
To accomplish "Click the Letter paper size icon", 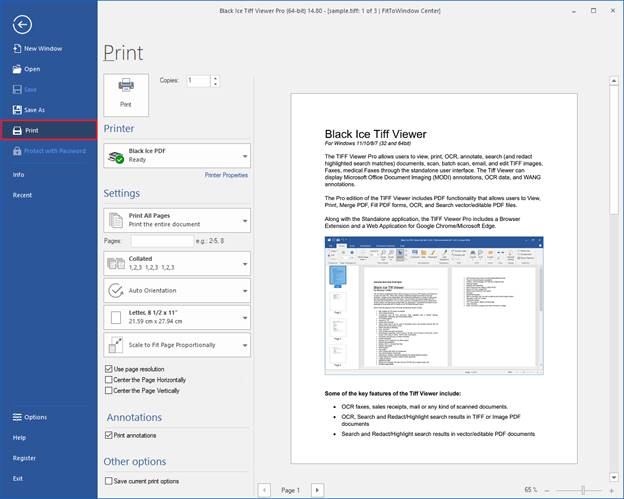I will (116, 317).
